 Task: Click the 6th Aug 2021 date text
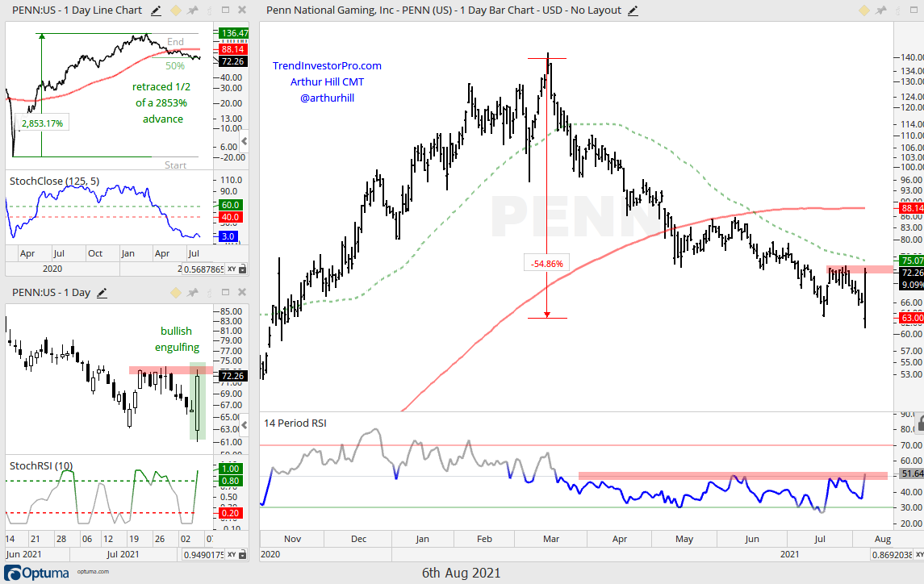tap(462, 573)
